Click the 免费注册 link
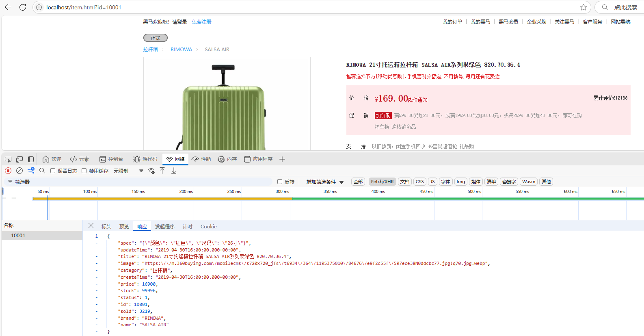 [201, 22]
